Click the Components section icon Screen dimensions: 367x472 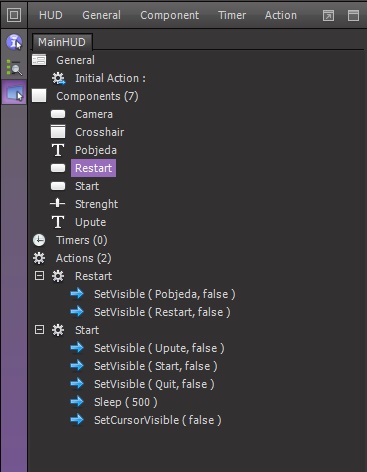39,96
